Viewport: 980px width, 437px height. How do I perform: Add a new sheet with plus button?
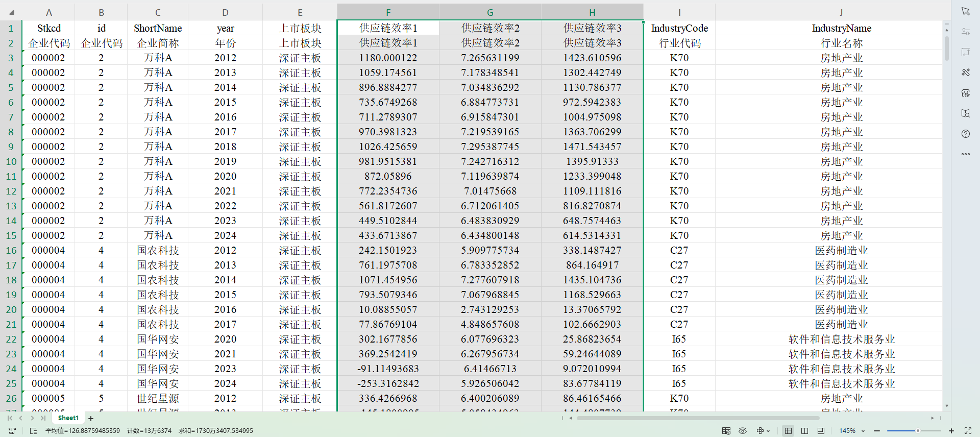(91, 418)
